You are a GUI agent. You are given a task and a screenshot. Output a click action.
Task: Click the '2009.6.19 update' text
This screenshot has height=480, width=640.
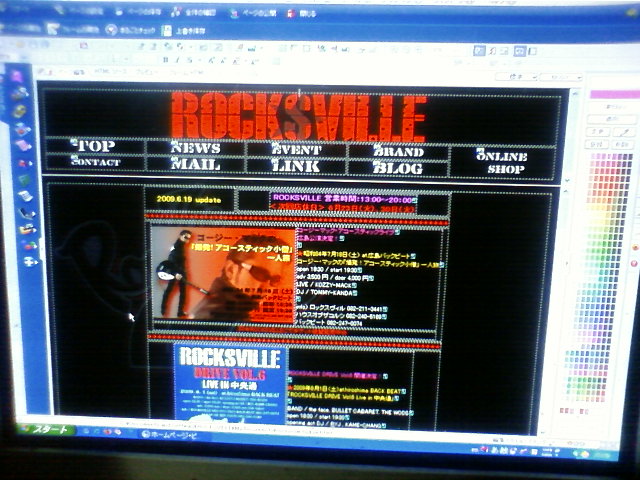(189, 200)
